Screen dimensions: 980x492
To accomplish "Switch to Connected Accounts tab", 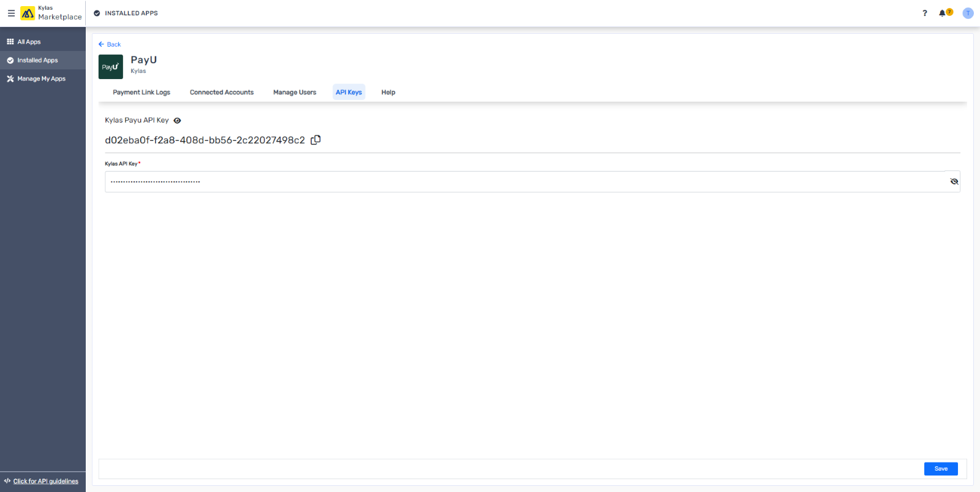I will [222, 93].
